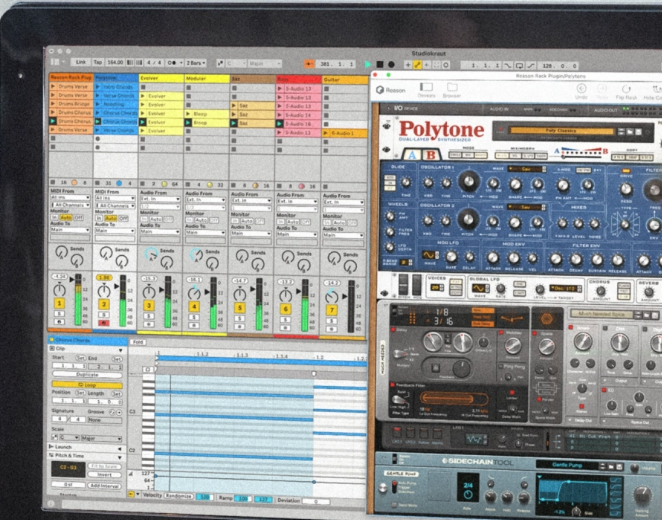Open the Browser folder icon in Reason plugin
The image size is (662, 520).
click(452, 87)
